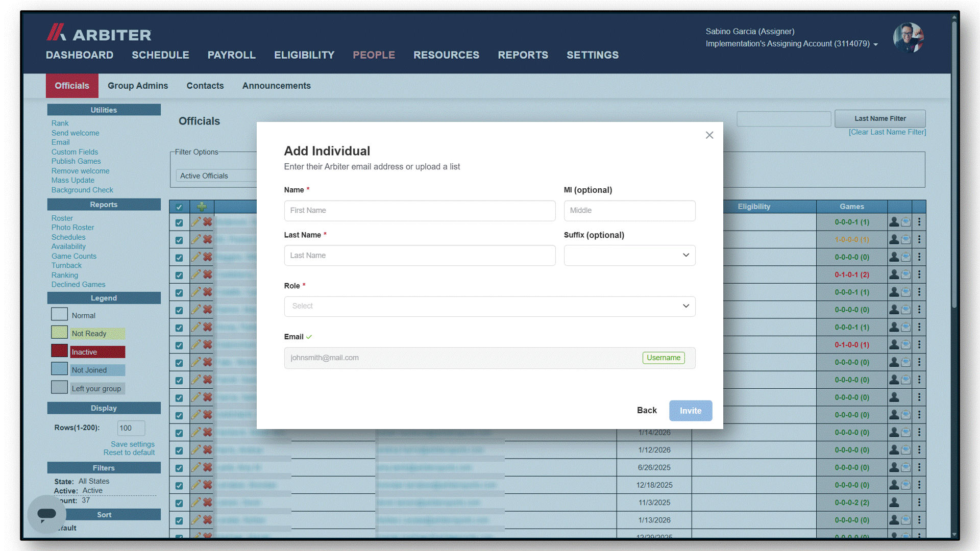The width and height of the screenshot is (980, 551).
Task: Click the First Name input field
Action: pyautogui.click(x=420, y=211)
